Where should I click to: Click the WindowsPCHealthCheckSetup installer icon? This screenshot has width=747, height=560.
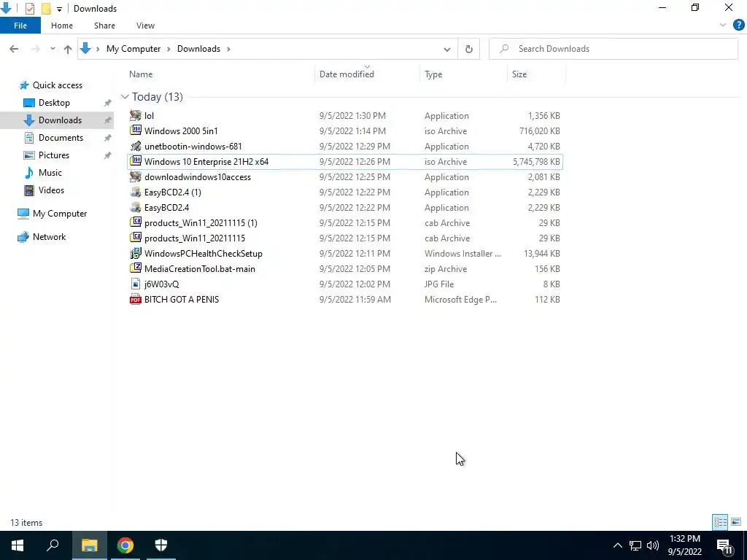(x=136, y=253)
